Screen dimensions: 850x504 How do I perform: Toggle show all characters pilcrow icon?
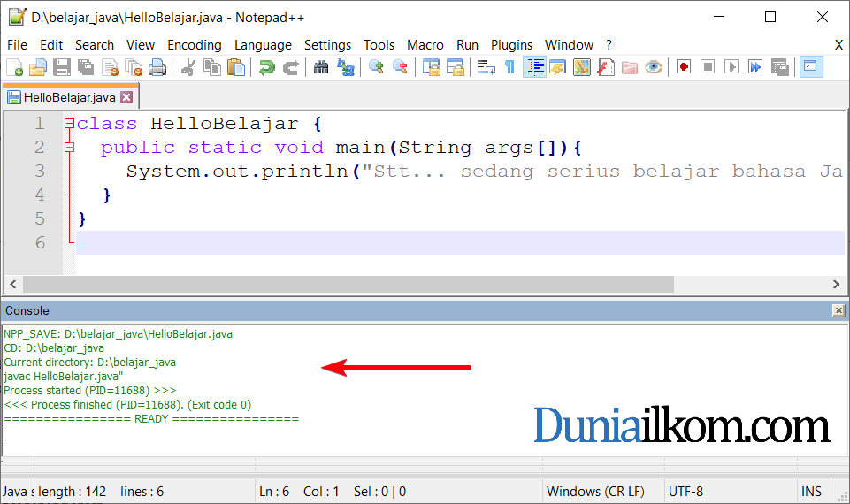(509, 67)
